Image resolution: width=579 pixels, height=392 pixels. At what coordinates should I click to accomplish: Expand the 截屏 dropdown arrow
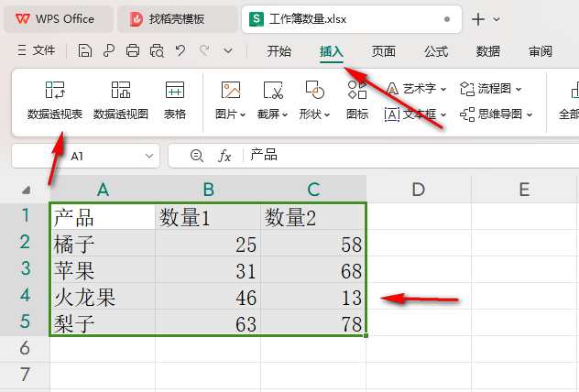285,114
